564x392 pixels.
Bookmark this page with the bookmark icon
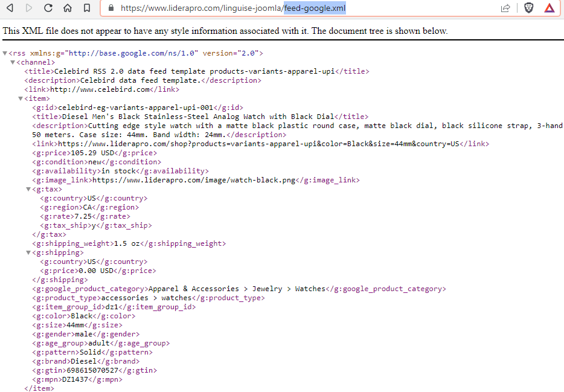click(87, 8)
